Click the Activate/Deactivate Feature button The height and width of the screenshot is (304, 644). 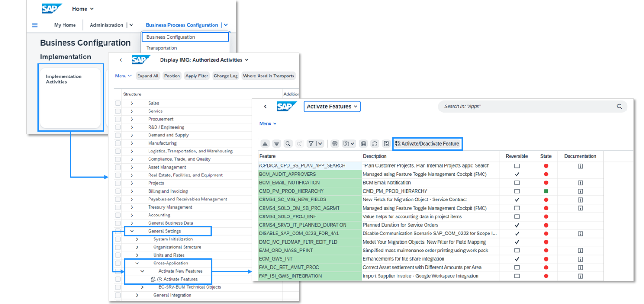tap(427, 144)
